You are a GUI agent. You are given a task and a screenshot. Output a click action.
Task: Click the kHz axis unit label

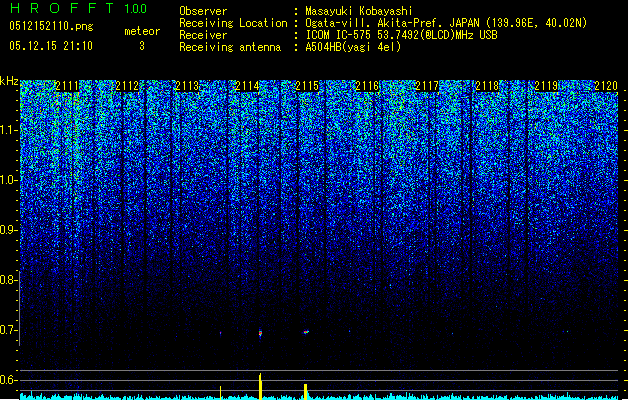click(x=9, y=81)
